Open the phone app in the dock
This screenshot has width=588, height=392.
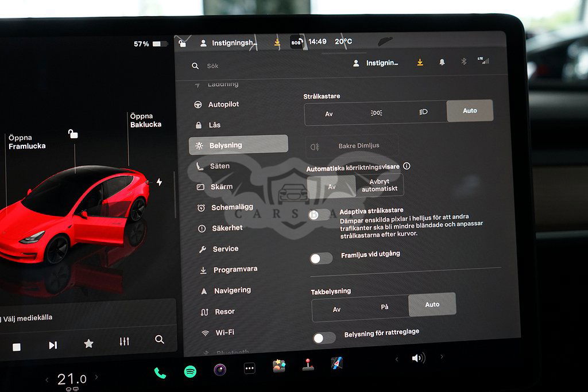point(160,373)
